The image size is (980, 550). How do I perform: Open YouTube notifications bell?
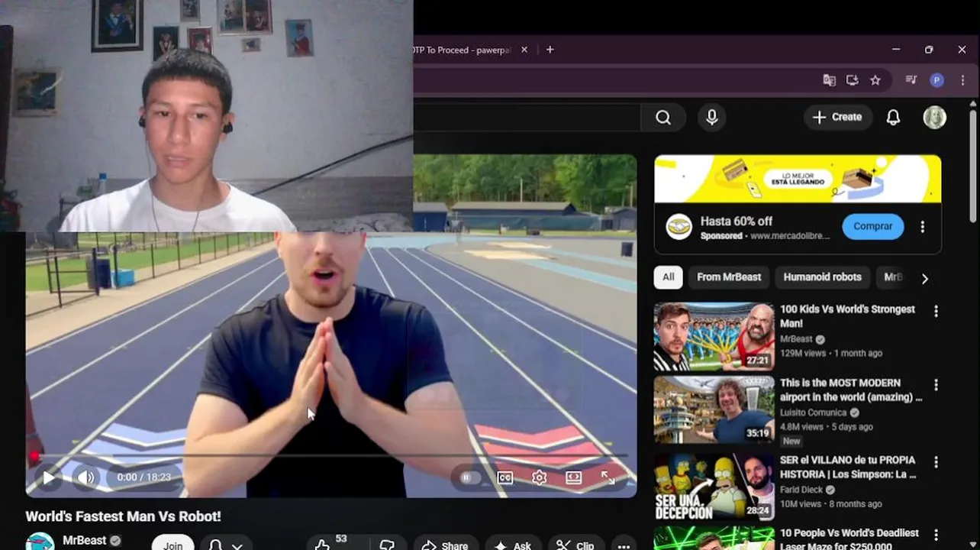893,117
